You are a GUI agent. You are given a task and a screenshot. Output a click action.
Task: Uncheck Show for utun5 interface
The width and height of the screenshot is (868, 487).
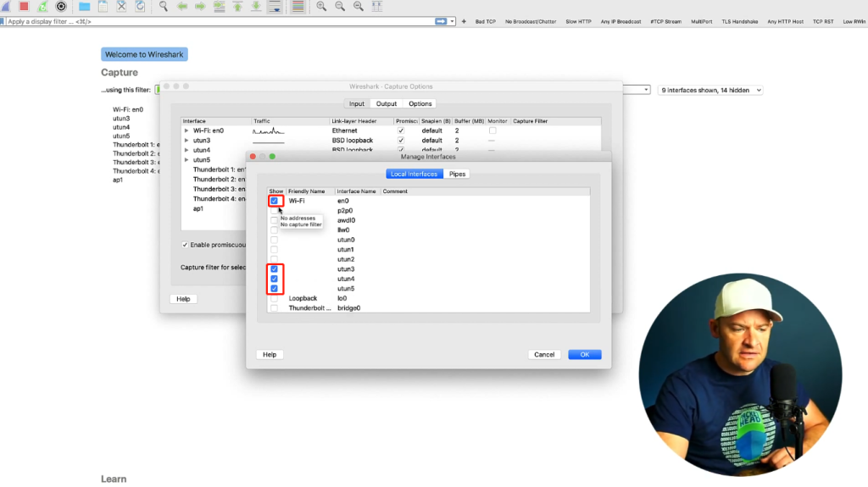point(274,288)
